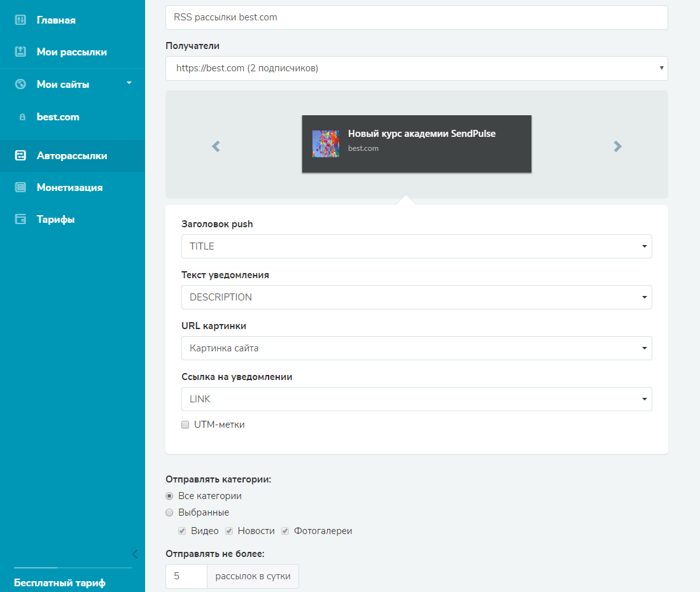This screenshot has height=592, width=700.
Task: Toggle the Новости category checkbox
Action: (230, 531)
